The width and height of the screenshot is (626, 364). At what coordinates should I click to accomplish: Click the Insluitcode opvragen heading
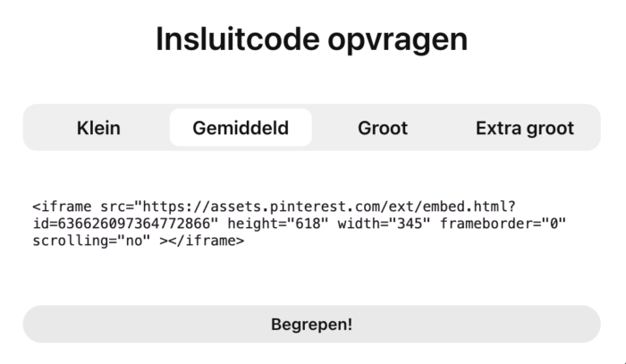coord(312,39)
